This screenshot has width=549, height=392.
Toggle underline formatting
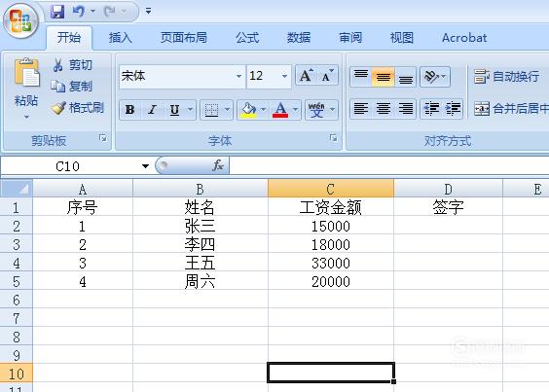(x=174, y=110)
